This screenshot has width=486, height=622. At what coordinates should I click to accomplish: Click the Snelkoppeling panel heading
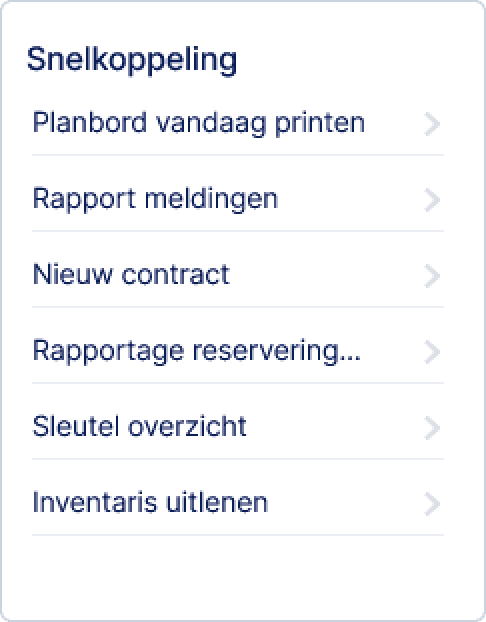point(132,61)
